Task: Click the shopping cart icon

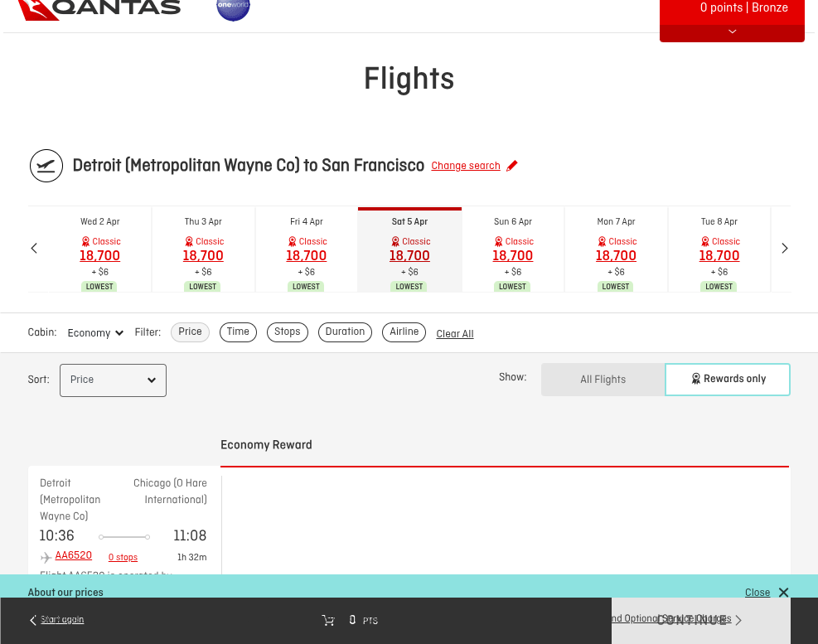Action: [x=328, y=620]
